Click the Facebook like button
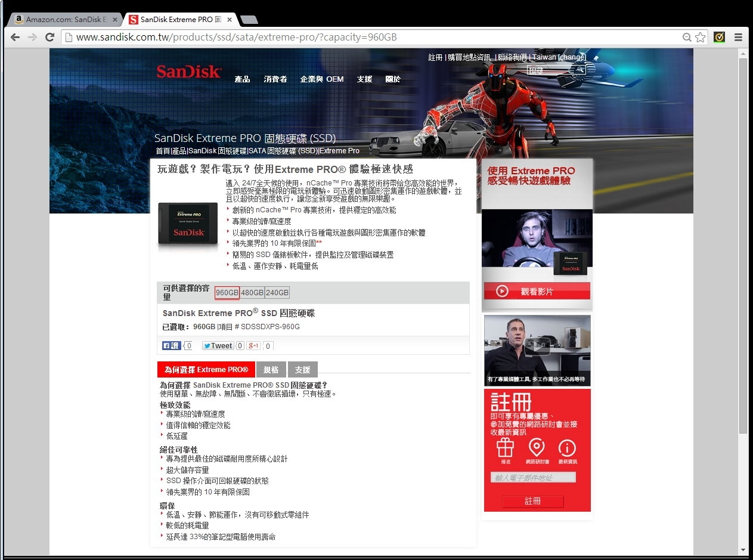This screenshot has height=560, width=753. coord(172,346)
